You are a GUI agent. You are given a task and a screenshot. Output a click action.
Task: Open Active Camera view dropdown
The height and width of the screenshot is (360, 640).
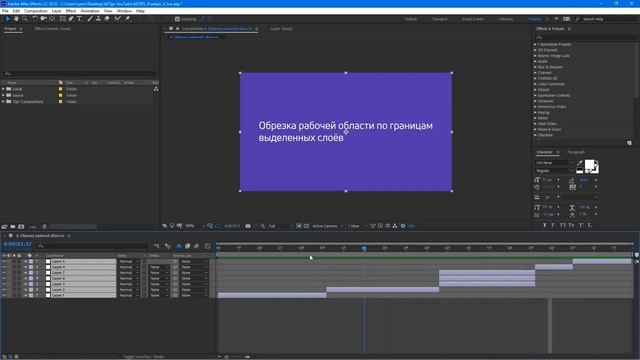tap(328, 226)
